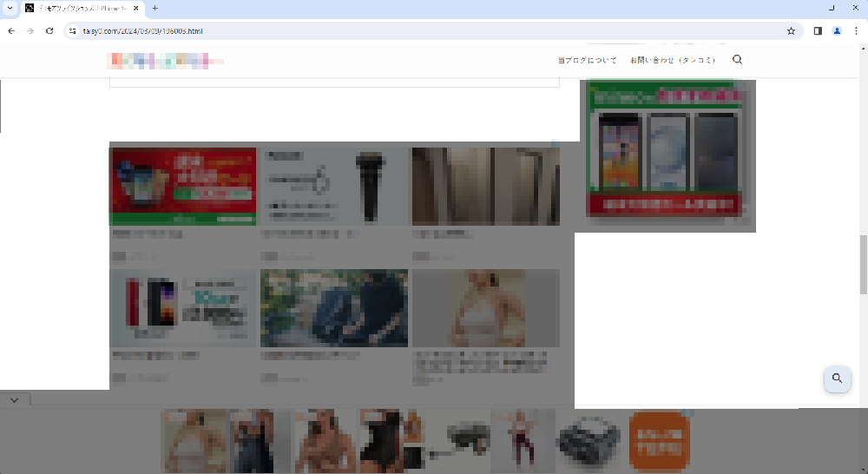Reload the current page
The height and width of the screenshot is (474, 868).
49,30
